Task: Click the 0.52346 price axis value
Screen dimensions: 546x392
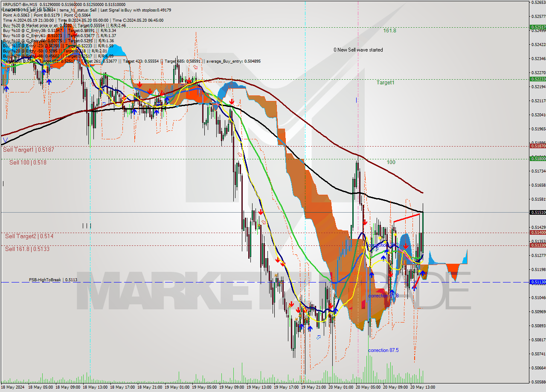Action: pyautogui.click(x=538, y=58)
